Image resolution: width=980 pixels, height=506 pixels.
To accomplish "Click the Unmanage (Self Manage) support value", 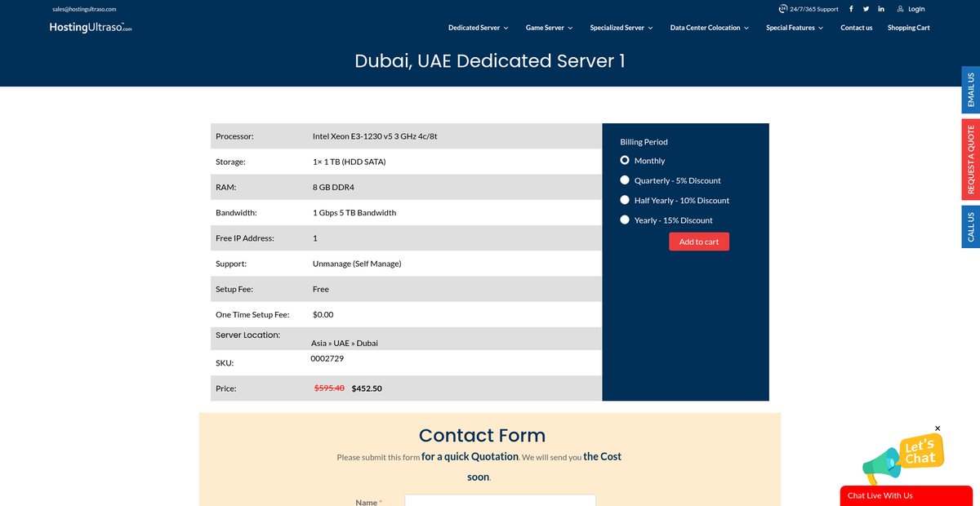I will (x=357, y=264).
